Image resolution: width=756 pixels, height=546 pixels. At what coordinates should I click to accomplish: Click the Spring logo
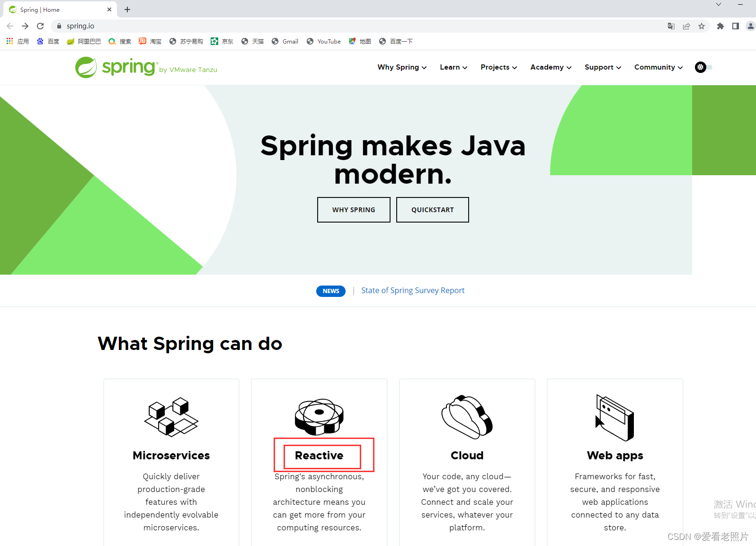116,67
